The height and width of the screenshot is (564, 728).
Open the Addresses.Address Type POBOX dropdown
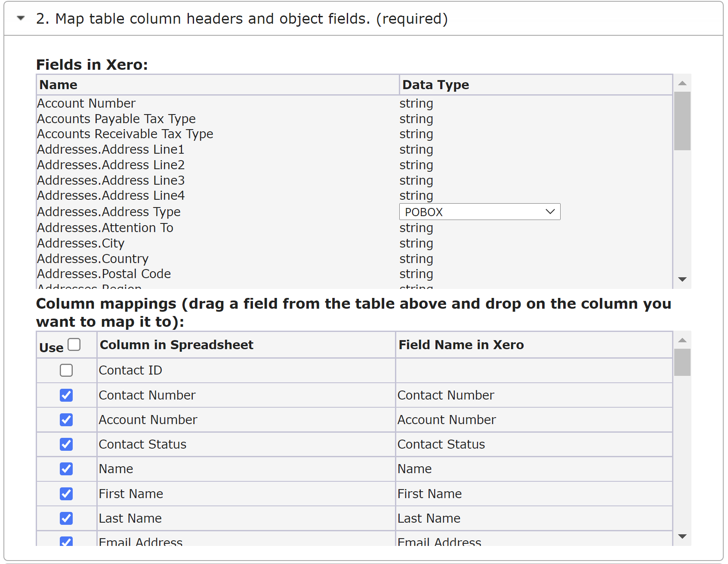coord(480,212)
